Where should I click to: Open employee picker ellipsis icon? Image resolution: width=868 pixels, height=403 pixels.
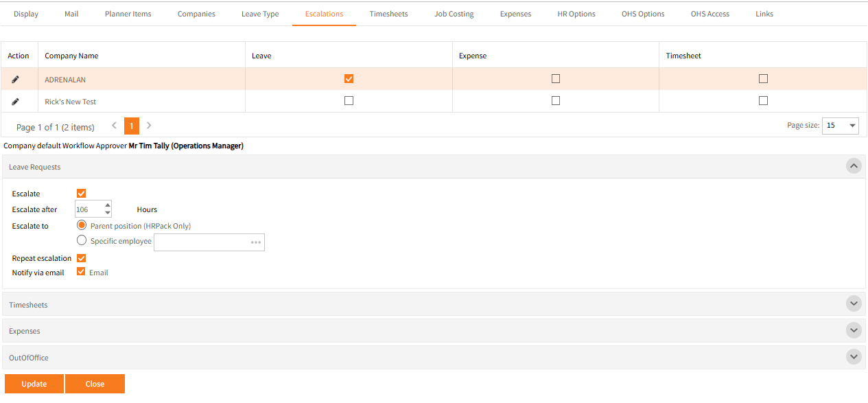pyautogui.click(x=256, y=242)
